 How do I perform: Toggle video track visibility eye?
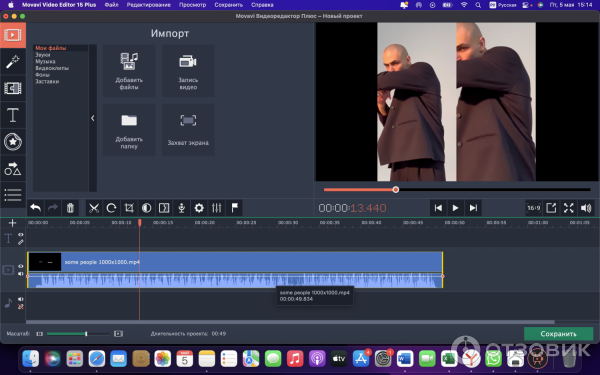(x=21, y=266)
